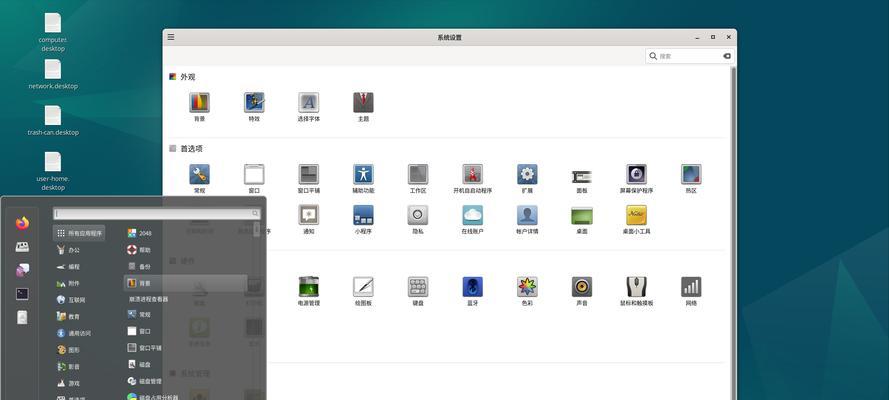Open the 在线账户 online accounts settings
The height and width of the screenshot is (400, 889).
(x=472, y=219)
